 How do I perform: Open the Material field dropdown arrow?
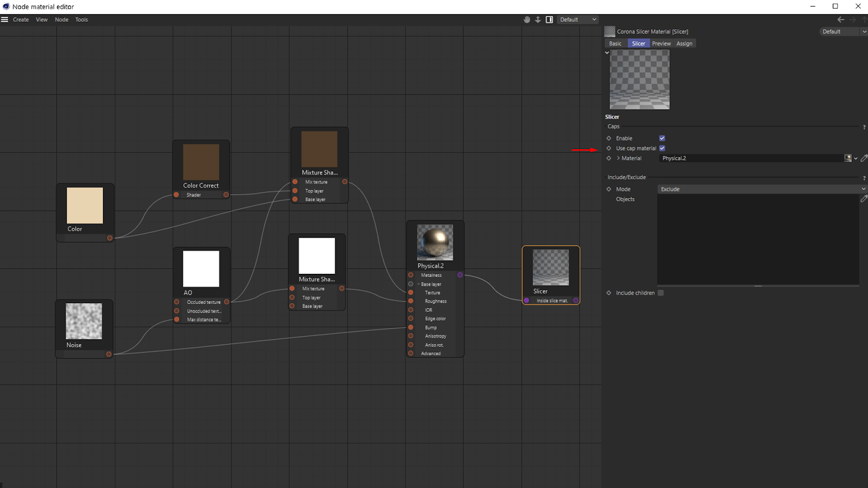coord(856,158)
